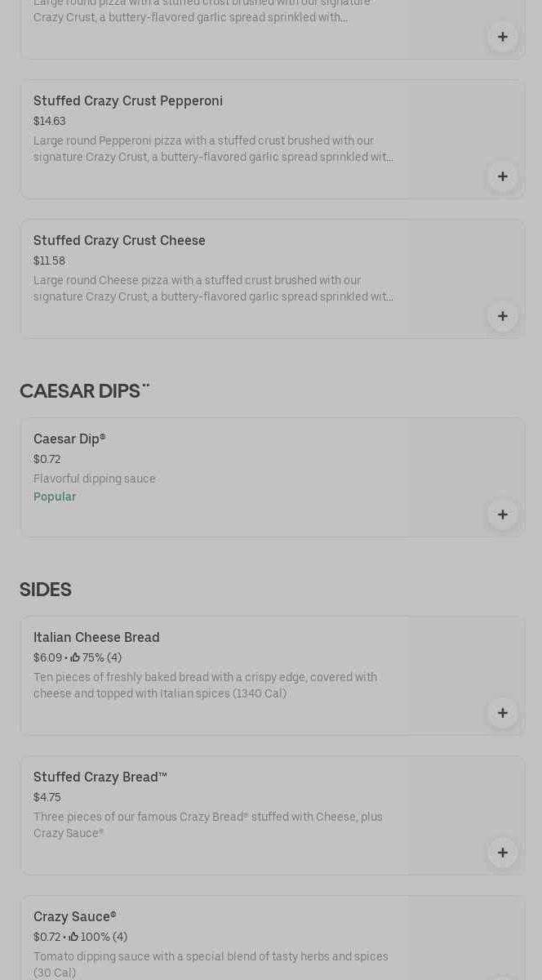Click plus button on topmost pizza item
Image resolution: width=542 pixels, height=980 pixels.
(502, 37)
